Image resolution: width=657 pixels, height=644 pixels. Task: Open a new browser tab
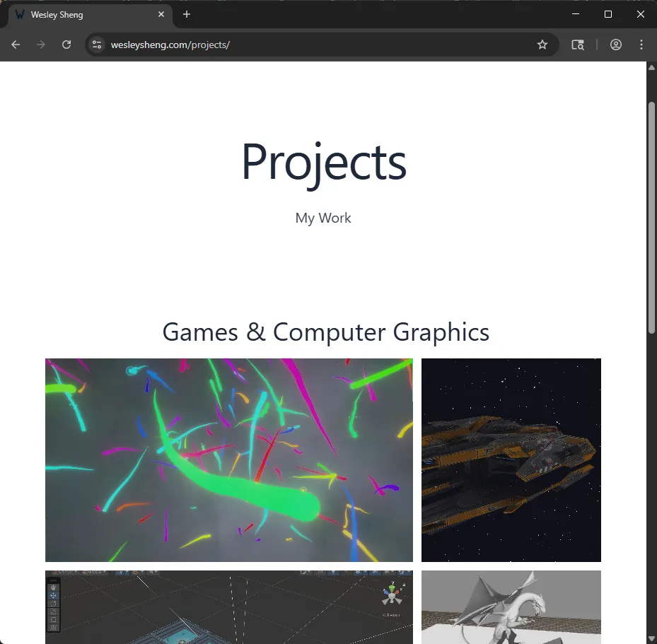186,14
